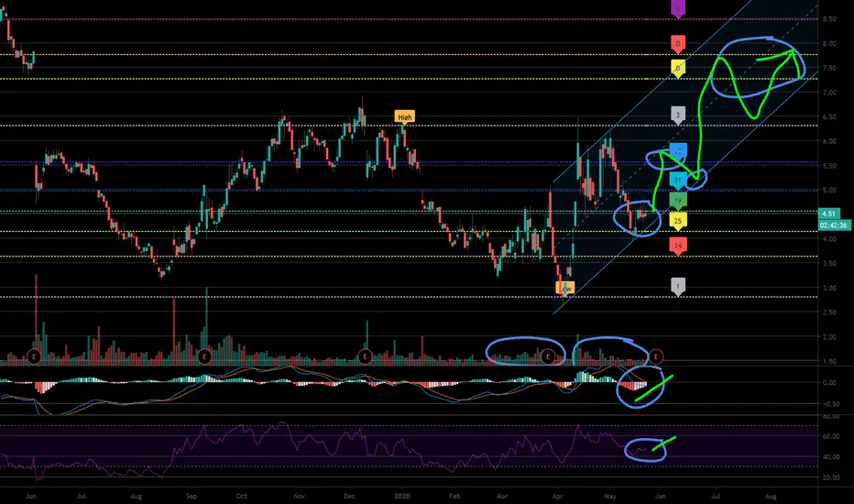Click the orange High price label
Viewport: 854px width, 504px height.
[404, 117]
